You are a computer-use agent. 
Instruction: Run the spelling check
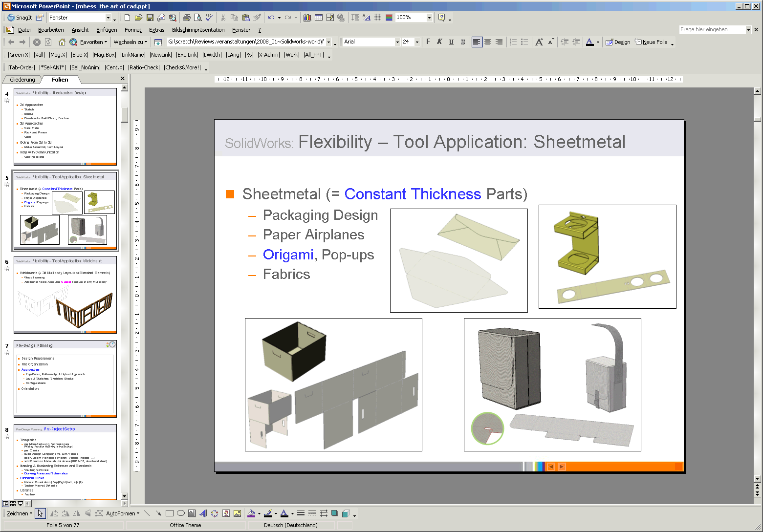click(x=209, y=18)
